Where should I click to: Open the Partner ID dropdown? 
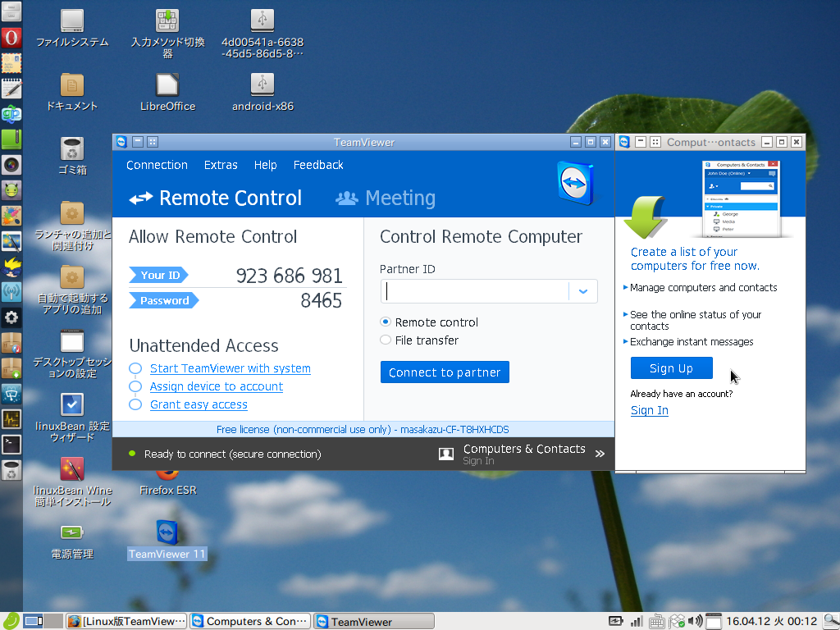[582, 291]
